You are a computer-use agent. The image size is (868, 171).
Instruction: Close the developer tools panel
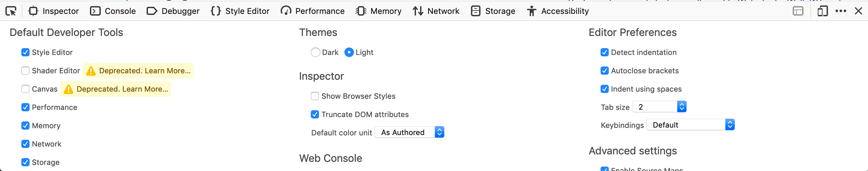(858, 11)
